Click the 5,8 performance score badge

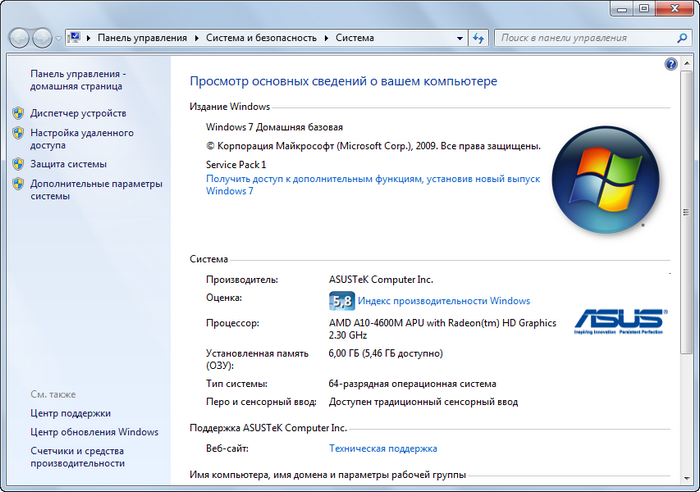pos(342,301)
